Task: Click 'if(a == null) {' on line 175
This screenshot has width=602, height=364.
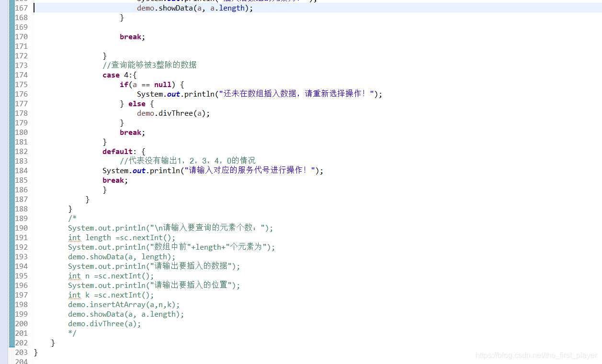Action: click(152, 85)
